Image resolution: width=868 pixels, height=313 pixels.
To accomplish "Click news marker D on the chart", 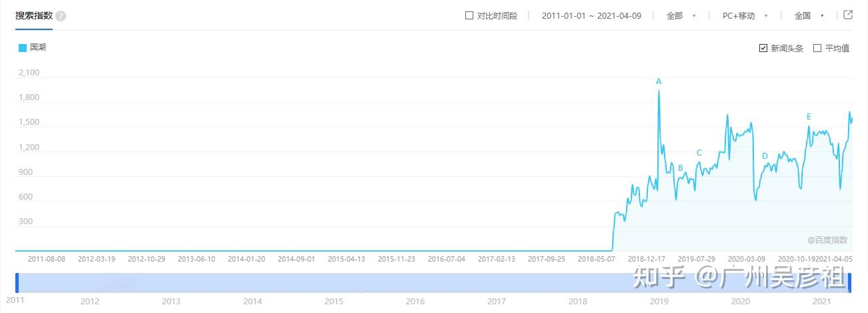I will [x=765, y=156].
